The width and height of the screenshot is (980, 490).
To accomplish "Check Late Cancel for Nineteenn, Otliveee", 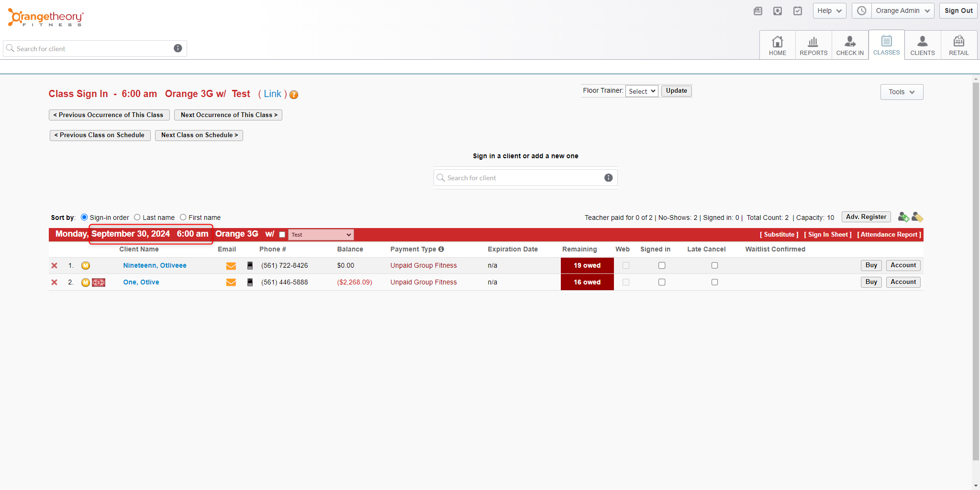I will [x=714, y=265].
